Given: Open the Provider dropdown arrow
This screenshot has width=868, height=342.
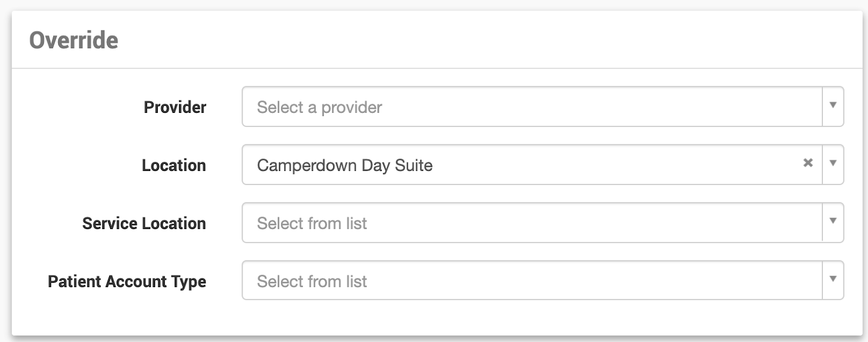Looking at the screenshot, I should tap(833, 105).
